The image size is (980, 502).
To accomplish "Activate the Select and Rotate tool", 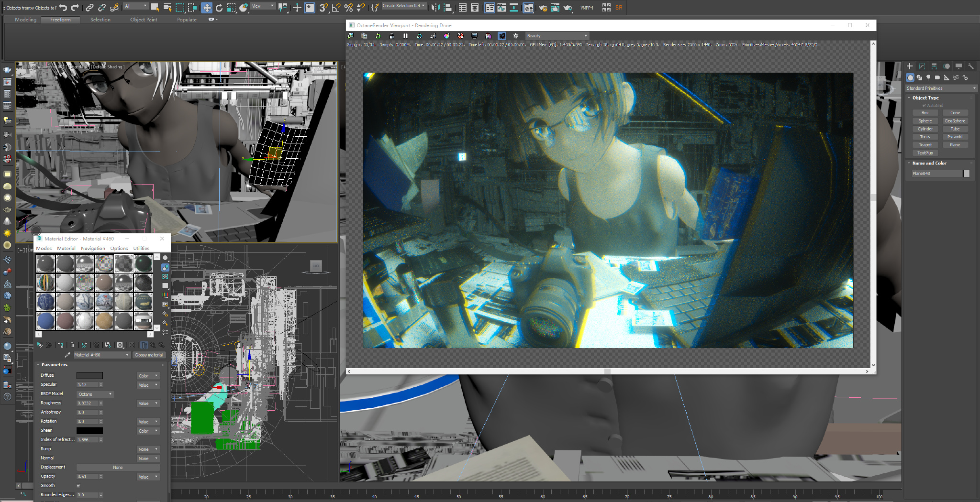I will coord(219,8).
